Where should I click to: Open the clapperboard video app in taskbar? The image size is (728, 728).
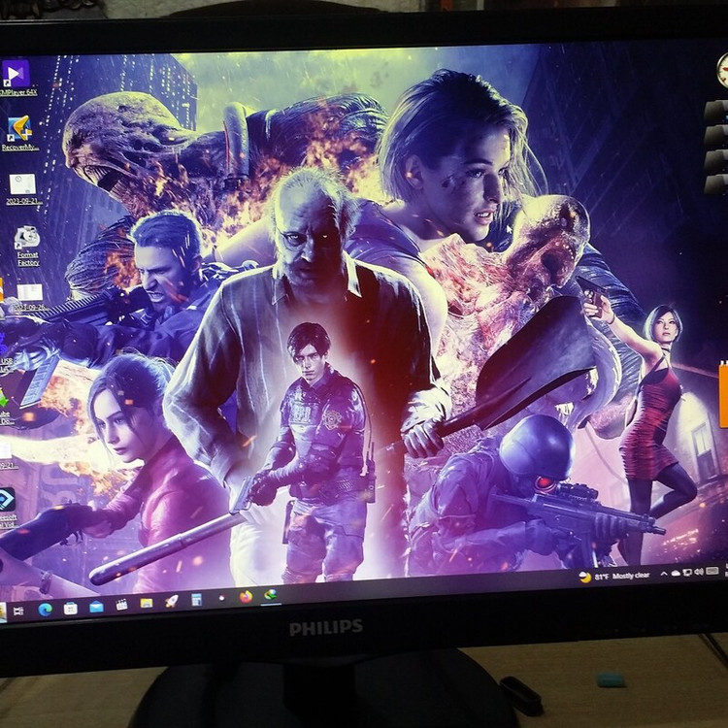[121, 605]
